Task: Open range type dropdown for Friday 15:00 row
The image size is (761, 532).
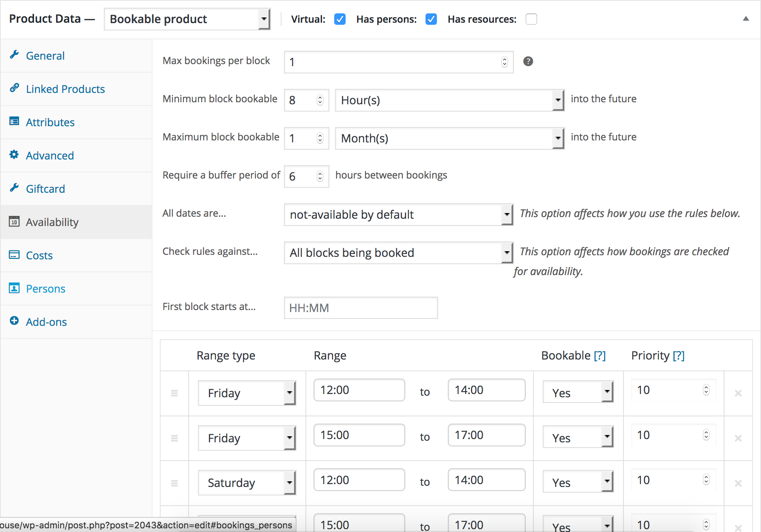Action: pyautogui.click(x=247, y=438)
